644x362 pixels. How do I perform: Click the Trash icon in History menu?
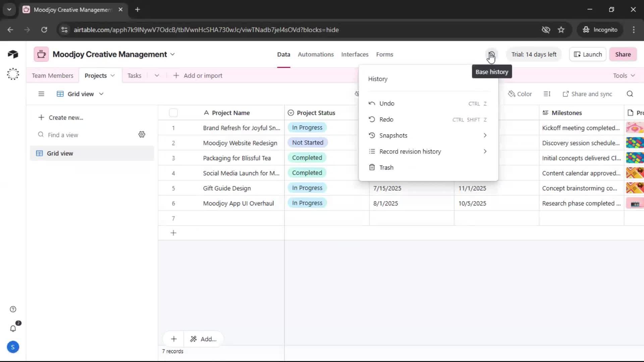(x=372, y=167)
